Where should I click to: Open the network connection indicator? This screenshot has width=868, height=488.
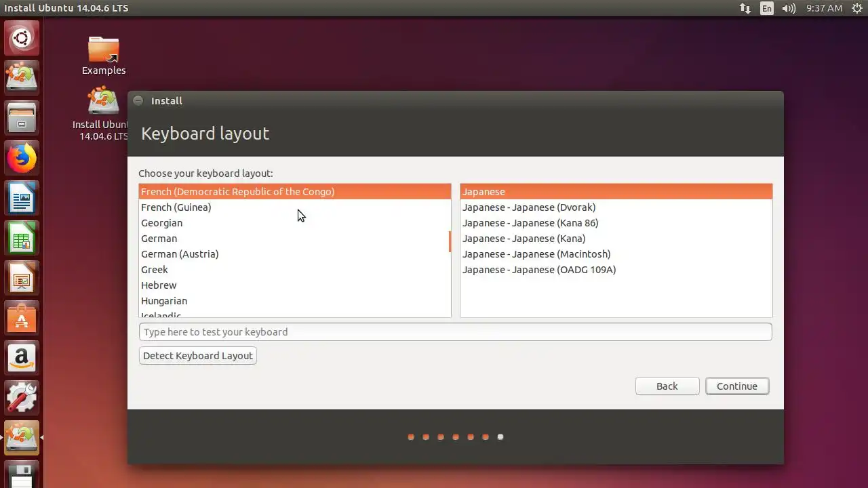pos(745,8)
